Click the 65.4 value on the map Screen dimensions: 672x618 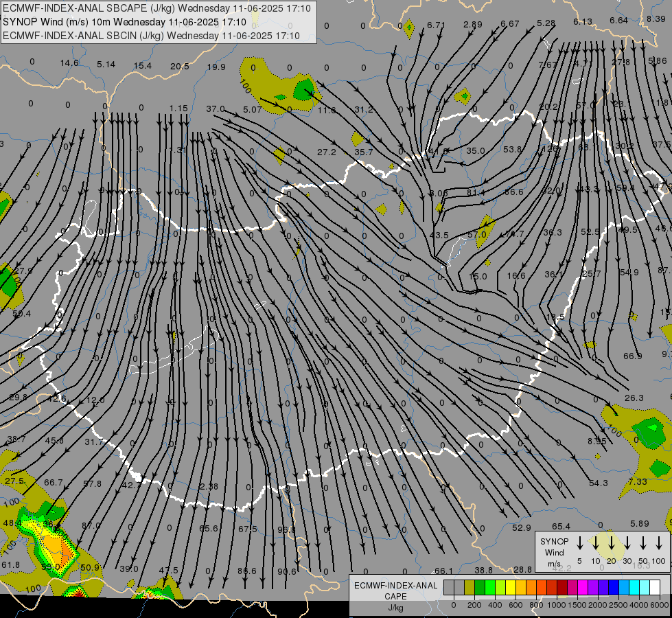(561, 526)
